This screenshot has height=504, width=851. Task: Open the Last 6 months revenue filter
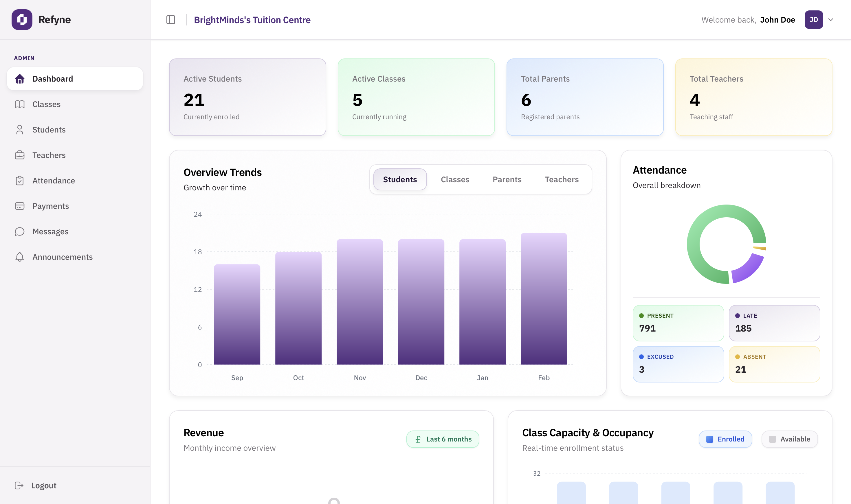[442, 439]
